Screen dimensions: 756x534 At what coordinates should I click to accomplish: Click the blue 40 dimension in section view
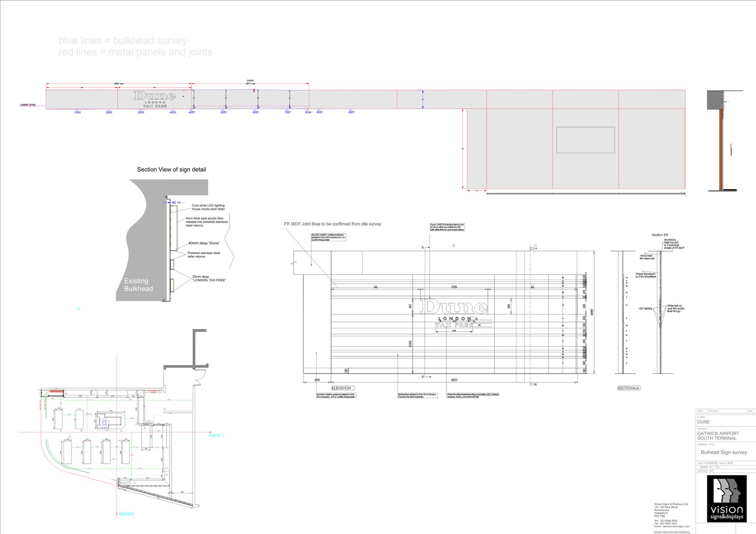[173, 203]
